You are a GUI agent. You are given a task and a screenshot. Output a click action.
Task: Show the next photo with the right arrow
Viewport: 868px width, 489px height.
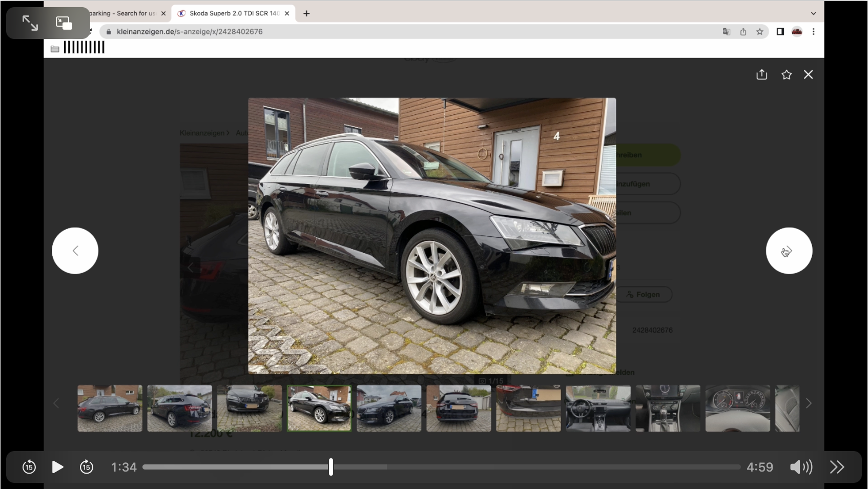(789, 251)
